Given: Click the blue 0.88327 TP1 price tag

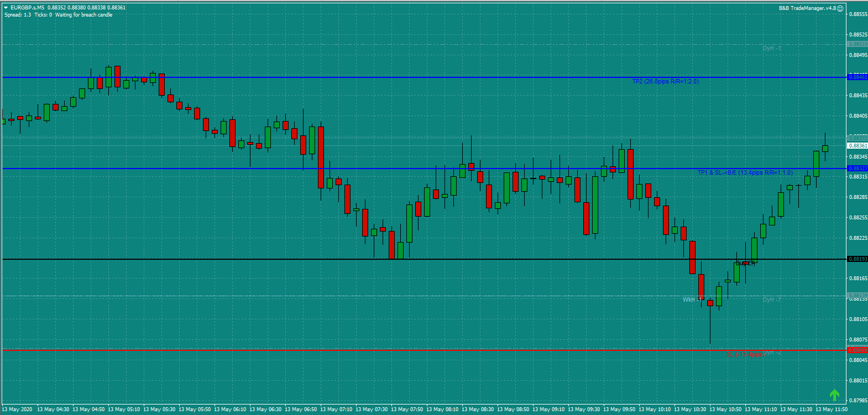Looking at the screenshot, I should (x=857, y=169).
